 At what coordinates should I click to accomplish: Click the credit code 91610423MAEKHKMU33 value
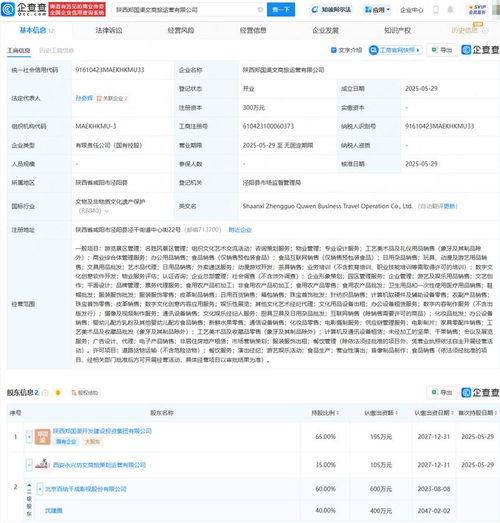(x=110, y=70)
